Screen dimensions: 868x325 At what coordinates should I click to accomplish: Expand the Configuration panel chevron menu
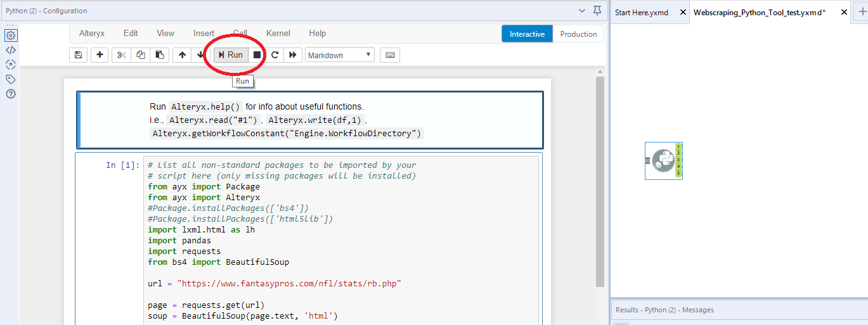click(x=583, y=11)
